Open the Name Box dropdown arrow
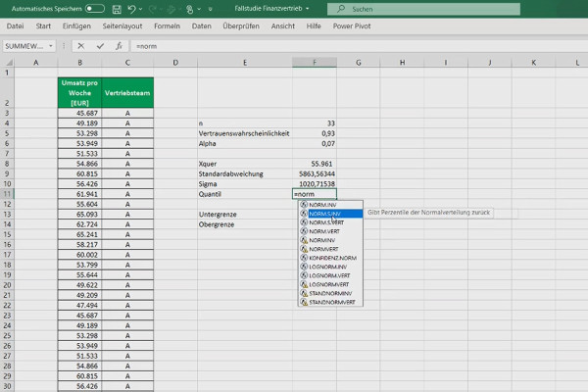588x392 pixels. 51,46
